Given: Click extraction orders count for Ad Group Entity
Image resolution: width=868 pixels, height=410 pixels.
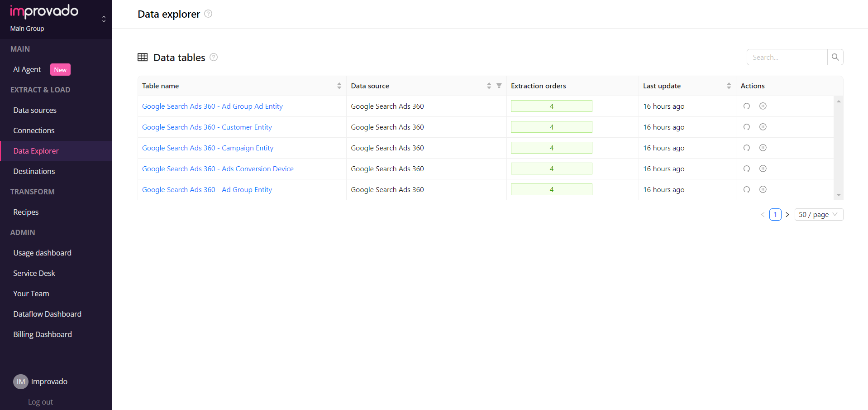Looking at the screenshot, I should click(552, 189).
